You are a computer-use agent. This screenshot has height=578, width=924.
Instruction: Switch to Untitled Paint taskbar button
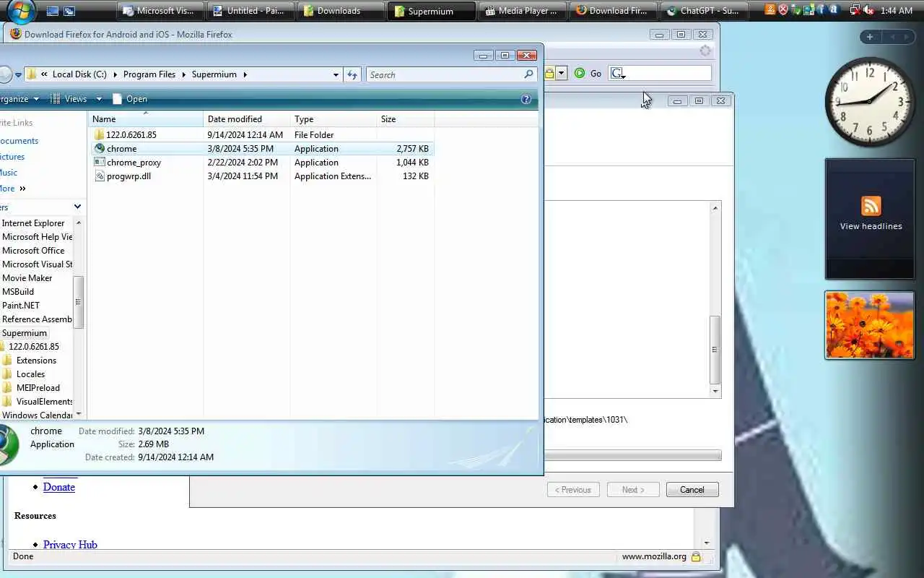250,11
